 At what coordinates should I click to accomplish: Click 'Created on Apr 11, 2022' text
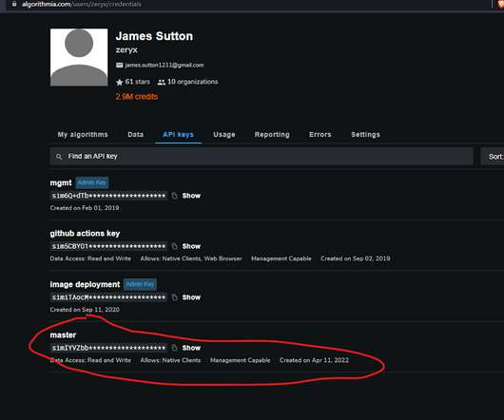314,360
